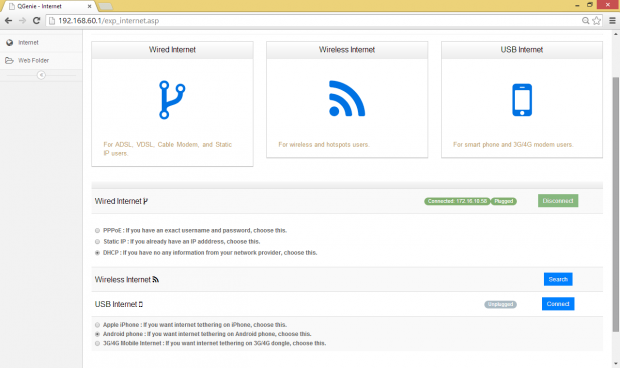
Task: Click the browser back arrow
Action: (8, 21)
